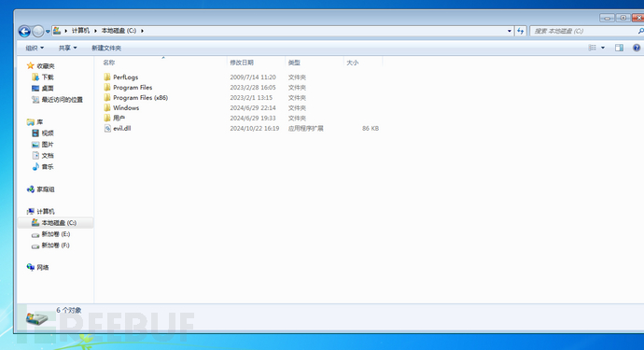This screenshot has height=350, width=644.
Task: Open 网络 in the navigation pane
Action: (43, 268)
